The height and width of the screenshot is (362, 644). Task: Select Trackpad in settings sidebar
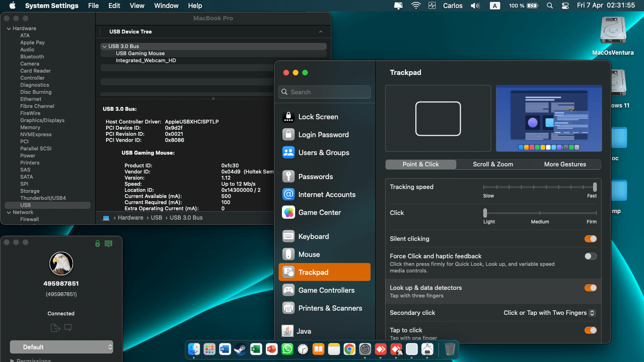[324, 272]
